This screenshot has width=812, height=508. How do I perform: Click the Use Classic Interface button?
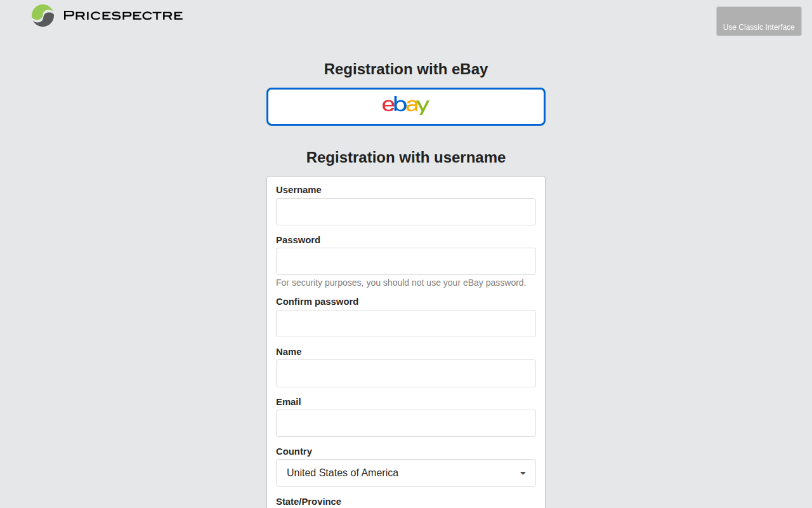pyautogui.click(x=759, y=21)
